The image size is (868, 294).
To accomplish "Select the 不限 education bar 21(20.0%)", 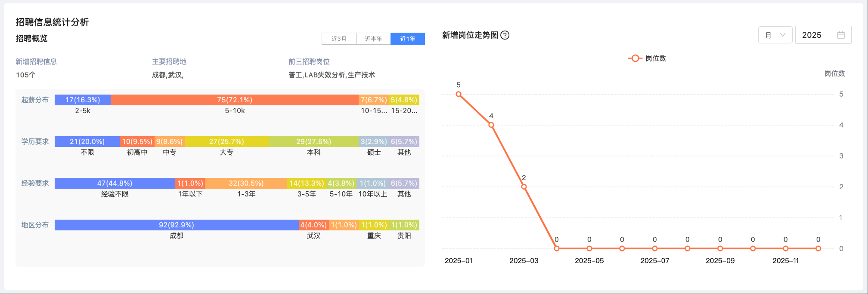I will (87, 141).
